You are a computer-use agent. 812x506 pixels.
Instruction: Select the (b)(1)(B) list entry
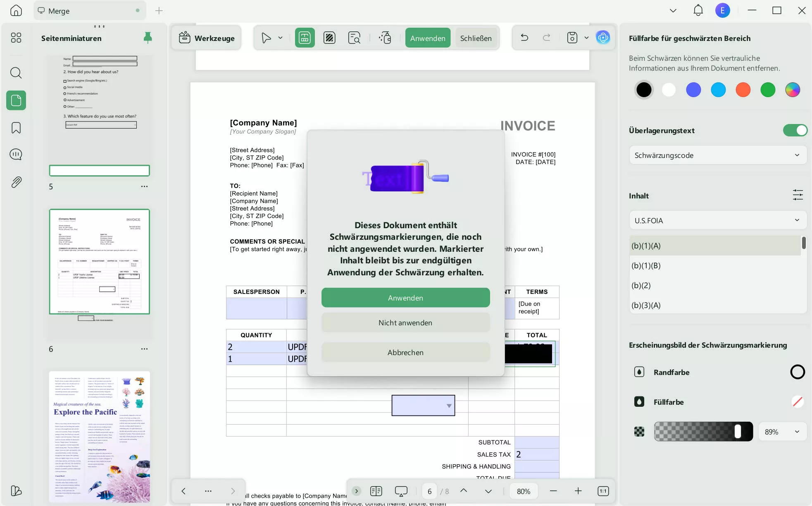click(x=646, y=265)
